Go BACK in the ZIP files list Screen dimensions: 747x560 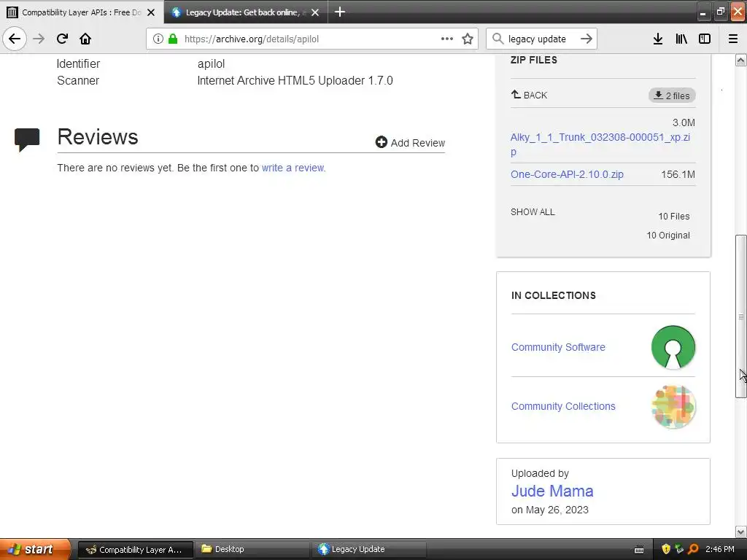(529, 95)
